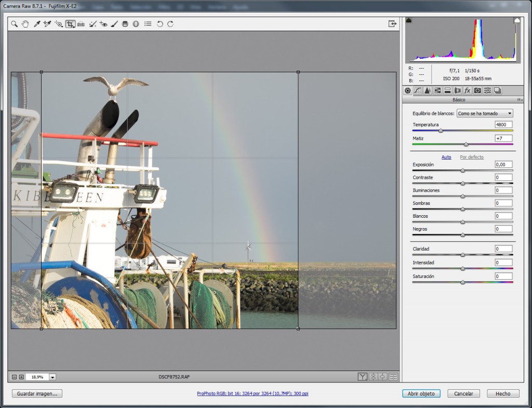Image resolution: width=532 pixels, height=408 pixels.
Task: Toggle full screen mode icon
Action: (x=392, y=23)
